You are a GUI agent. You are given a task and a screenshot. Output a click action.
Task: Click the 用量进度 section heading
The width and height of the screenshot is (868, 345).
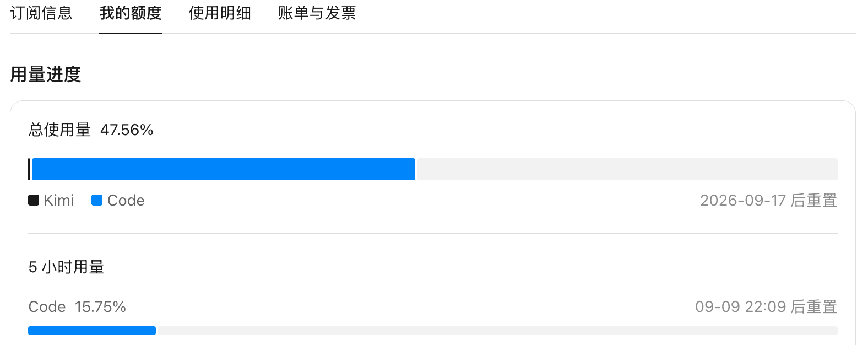point(46,74)
